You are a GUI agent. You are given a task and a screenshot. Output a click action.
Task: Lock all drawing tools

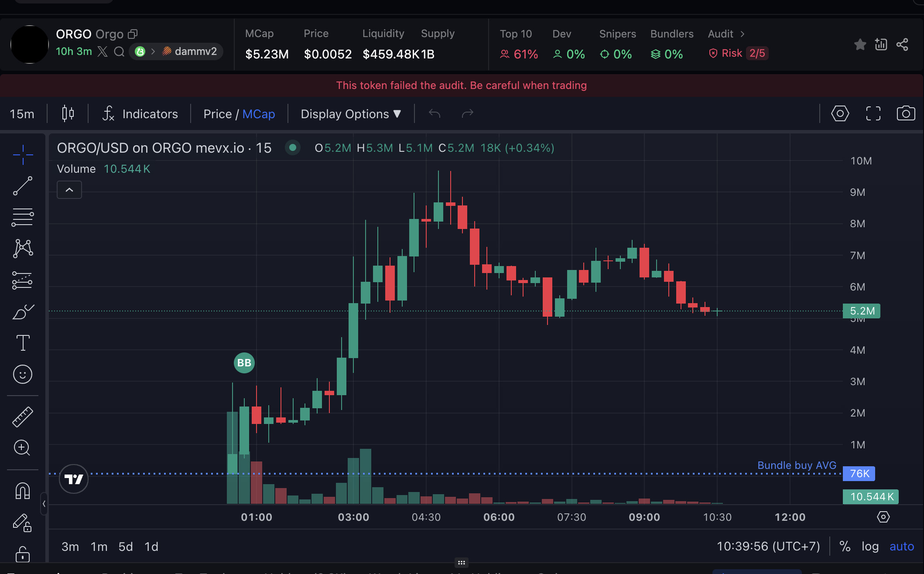(x=23, y=554)
